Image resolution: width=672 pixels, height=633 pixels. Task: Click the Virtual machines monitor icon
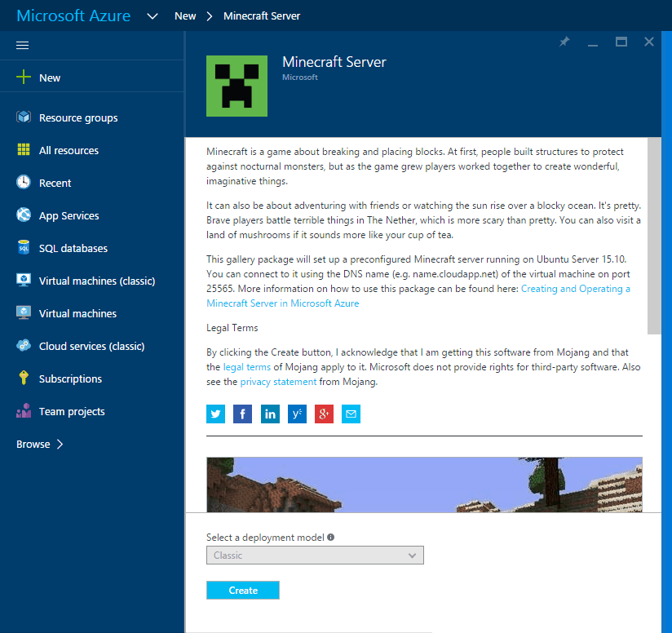[x=24, y=313]
